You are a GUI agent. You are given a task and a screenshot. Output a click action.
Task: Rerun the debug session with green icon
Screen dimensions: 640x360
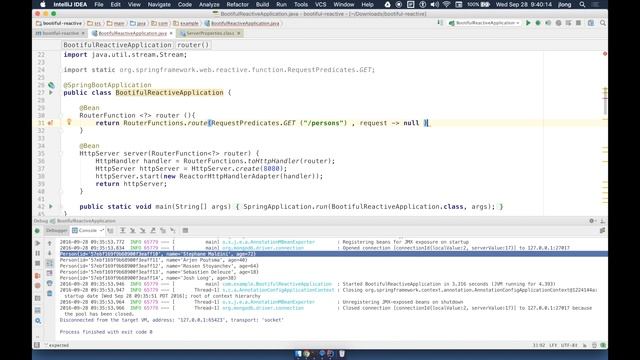pyautogui.click(x=37, y=231)
